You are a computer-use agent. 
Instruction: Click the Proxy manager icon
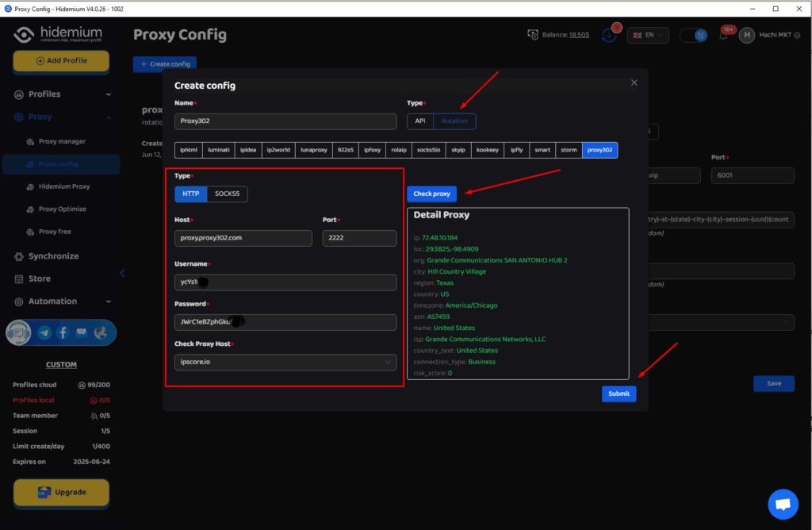click(30, 141)
